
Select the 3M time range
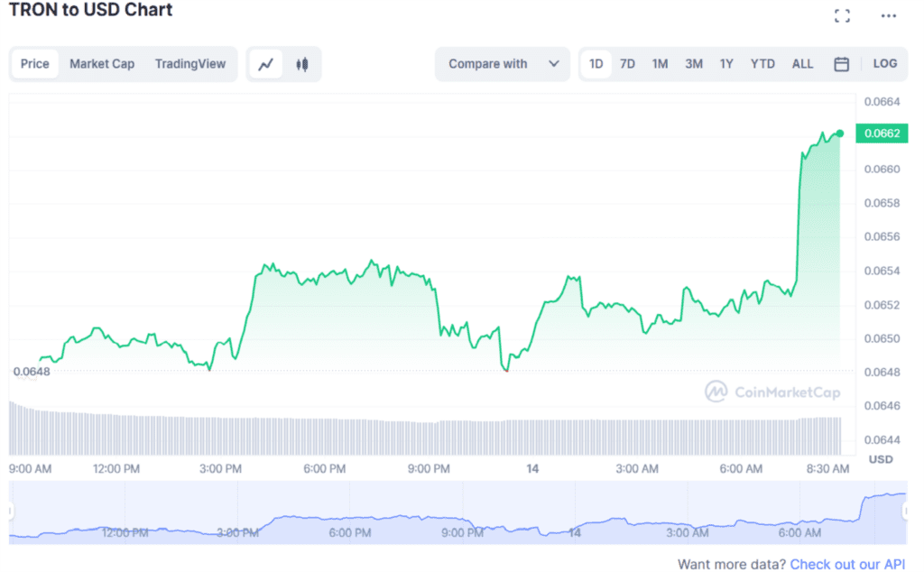click(694, 64)
